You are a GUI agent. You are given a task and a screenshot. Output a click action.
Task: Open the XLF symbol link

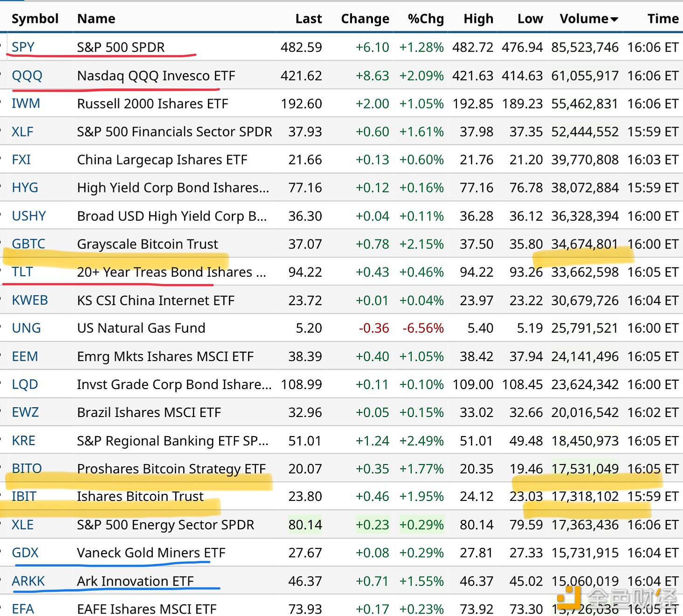(x=22, y=132)
